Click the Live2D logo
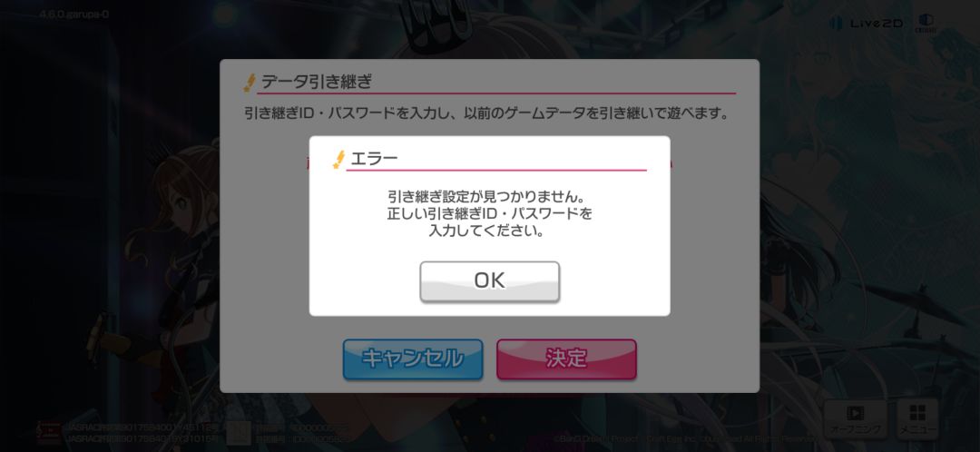Viewport: 980px width, 452px height. coord(867,23)
